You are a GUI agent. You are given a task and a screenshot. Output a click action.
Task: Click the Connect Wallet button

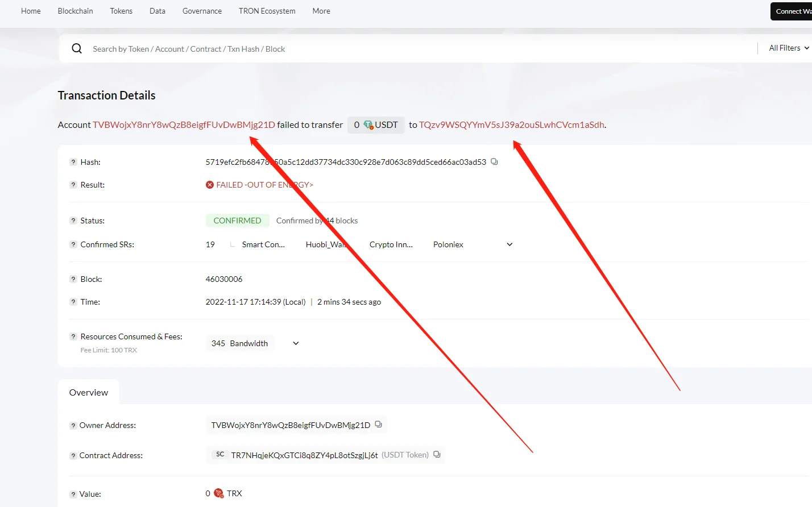[x=793, y=11]
